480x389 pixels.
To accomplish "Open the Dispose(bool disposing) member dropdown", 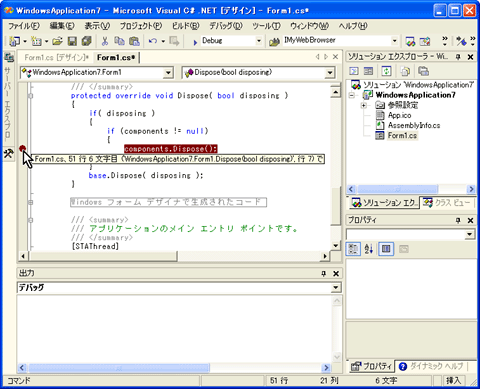I will (330, 73).
